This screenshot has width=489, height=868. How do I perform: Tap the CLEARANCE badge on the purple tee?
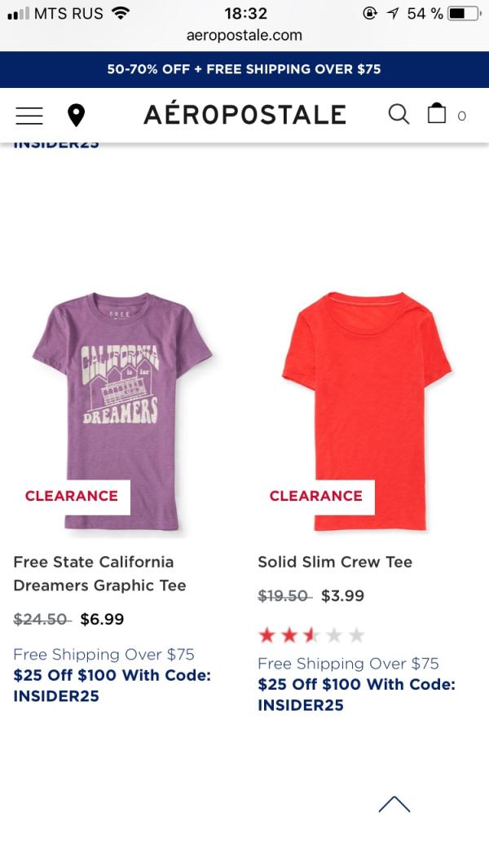pos(72,496)
